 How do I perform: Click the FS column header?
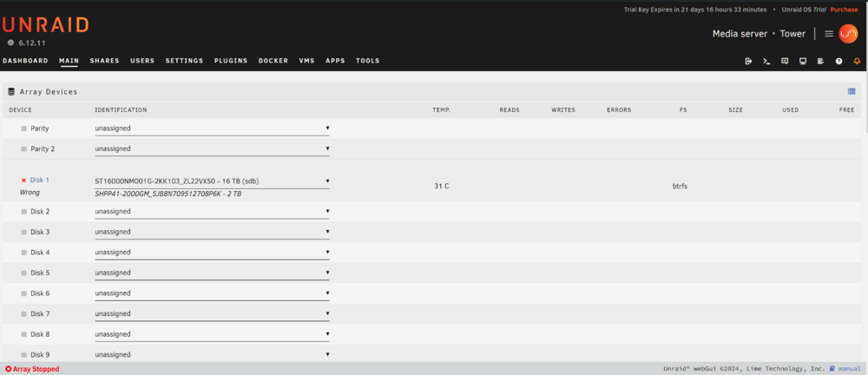[x=683, y=110]
